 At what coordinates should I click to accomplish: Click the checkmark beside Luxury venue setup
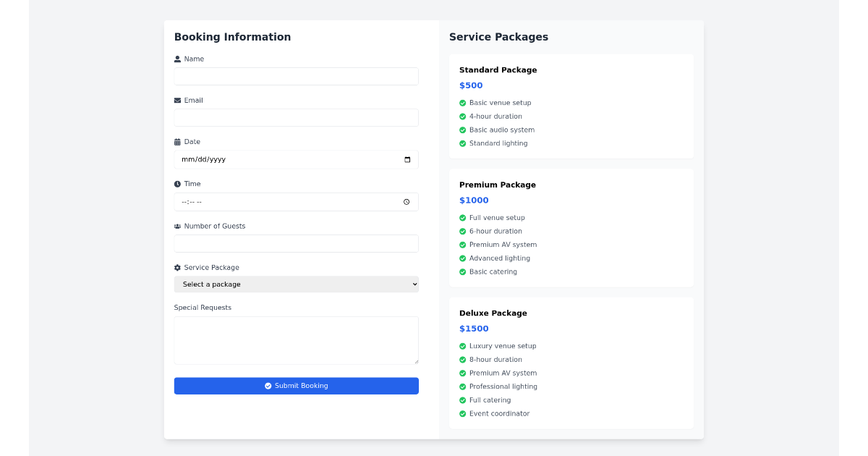(x=462, y=346)
